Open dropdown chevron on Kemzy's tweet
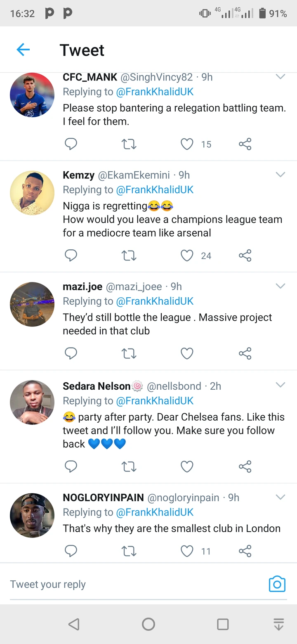 [280, 175]
